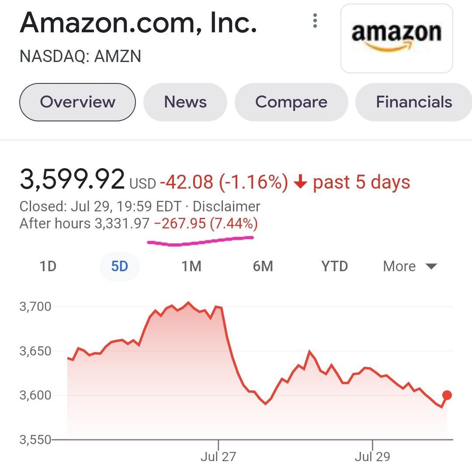Image resolution: width=472 pixels, height=476 pixels.
Task: Click the Amazon.com, Inc. title
Action: [138, 23]
